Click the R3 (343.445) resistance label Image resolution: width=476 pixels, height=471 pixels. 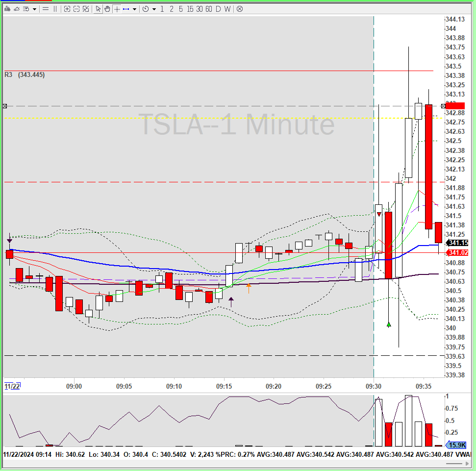[25, 74]
